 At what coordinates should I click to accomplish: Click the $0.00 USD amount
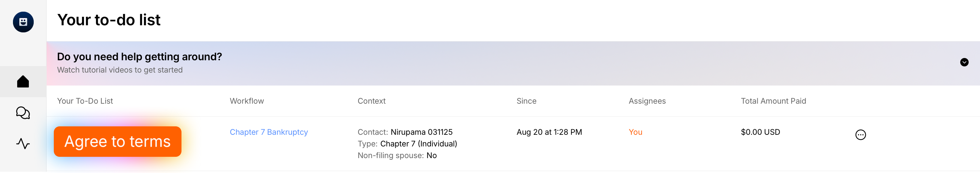coord(760,132)
